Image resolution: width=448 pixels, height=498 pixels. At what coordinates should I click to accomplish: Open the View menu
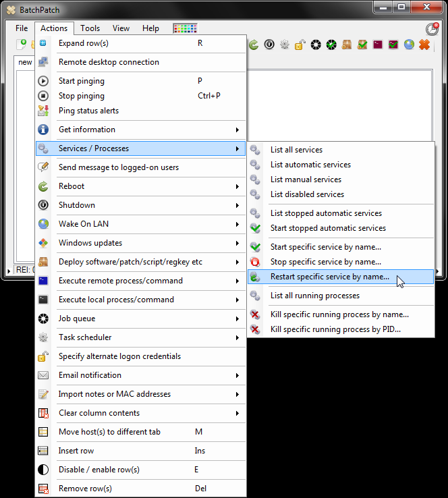[x=121, y=28]
